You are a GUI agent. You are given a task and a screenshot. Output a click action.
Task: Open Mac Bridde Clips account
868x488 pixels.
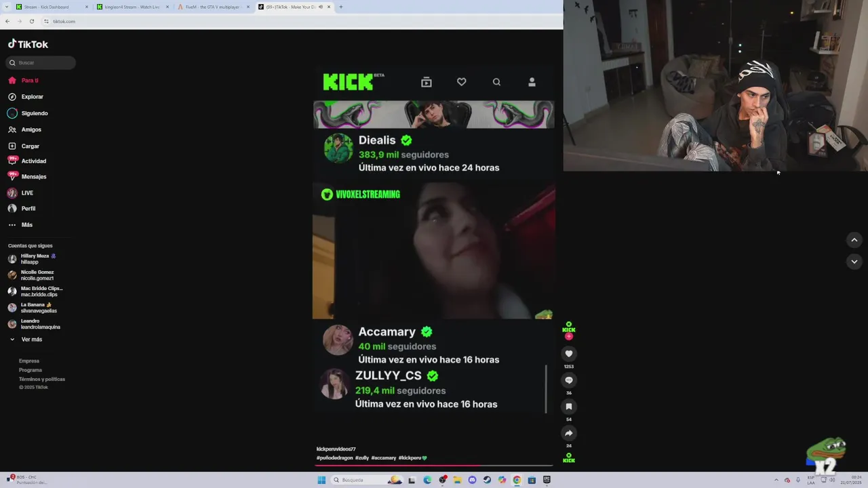pos(35,291)
